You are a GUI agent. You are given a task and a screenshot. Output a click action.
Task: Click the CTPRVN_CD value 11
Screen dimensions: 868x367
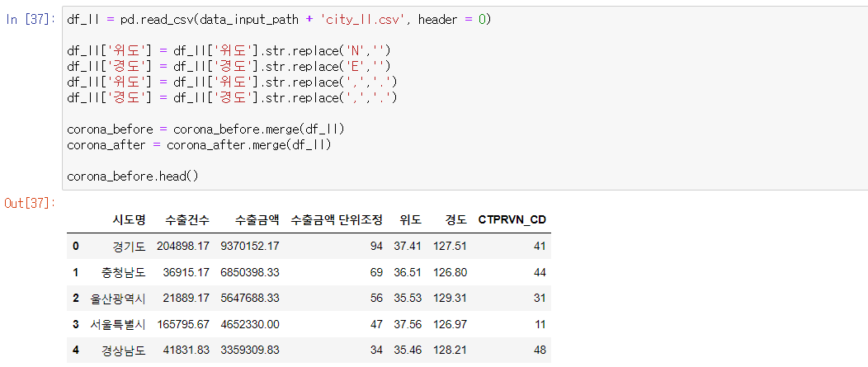tap(540, 324)
